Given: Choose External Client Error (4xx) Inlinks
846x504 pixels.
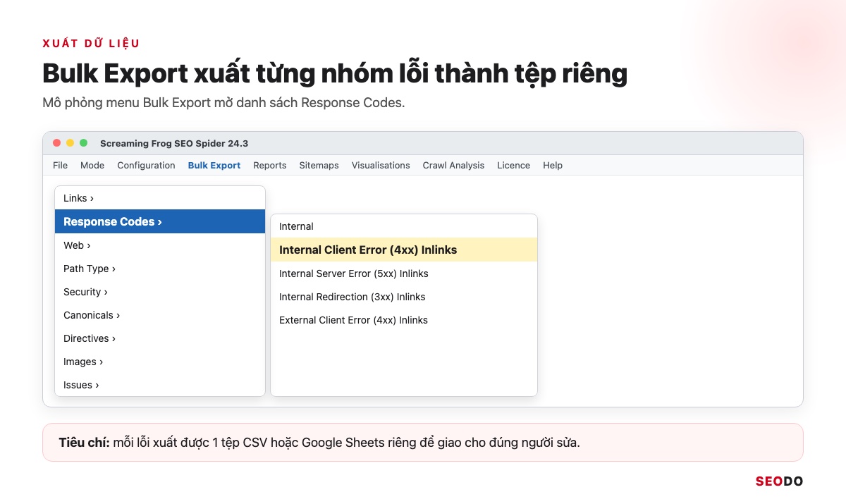Looking at the screenshot, I should coord(404,320).
